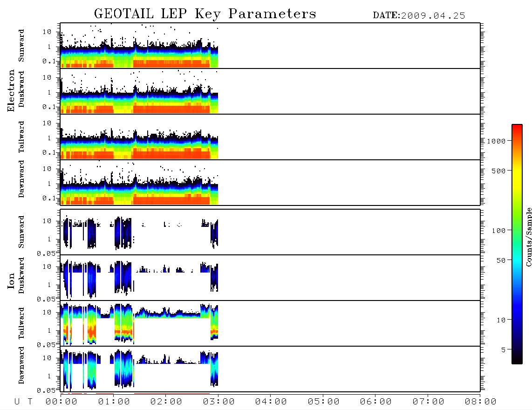532x410 pixels.
Task: Click the 00:00 time tick label
Action: click(61, 402)
